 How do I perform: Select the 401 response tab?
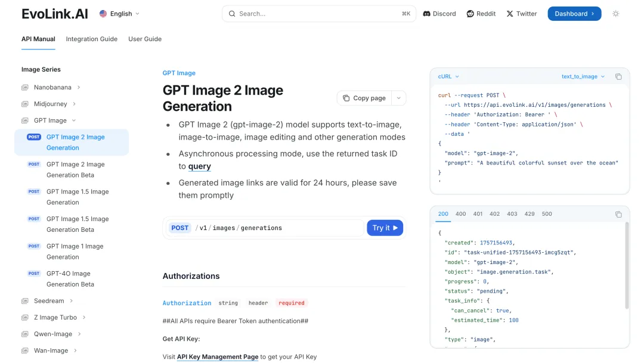click(478, 214)
